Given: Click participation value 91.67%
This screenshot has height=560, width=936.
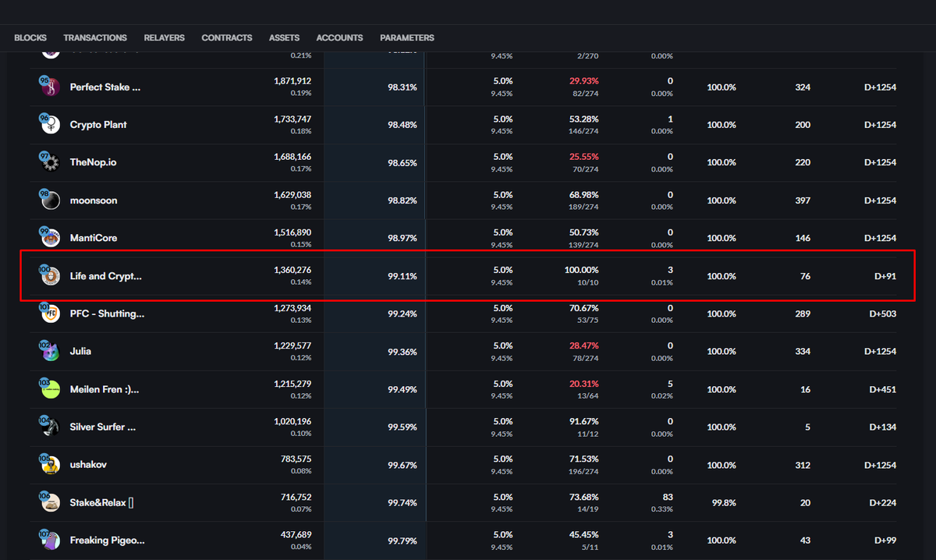Looking at the screenshot, I should (584, 421).
